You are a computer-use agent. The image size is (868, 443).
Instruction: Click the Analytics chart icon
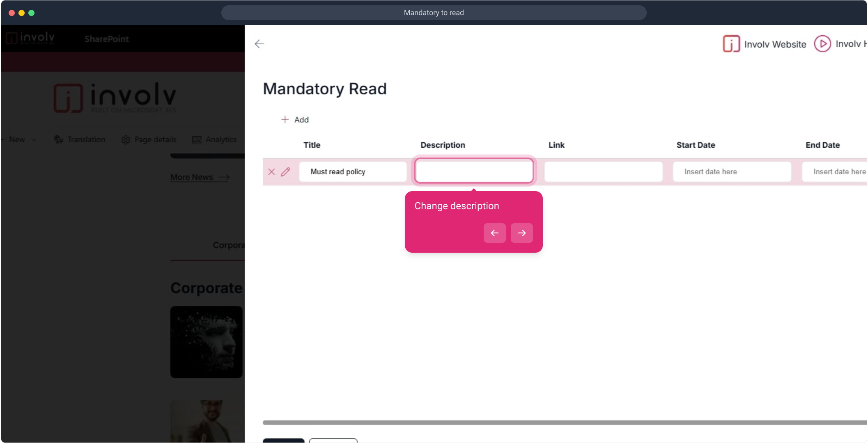coord(197,139)
